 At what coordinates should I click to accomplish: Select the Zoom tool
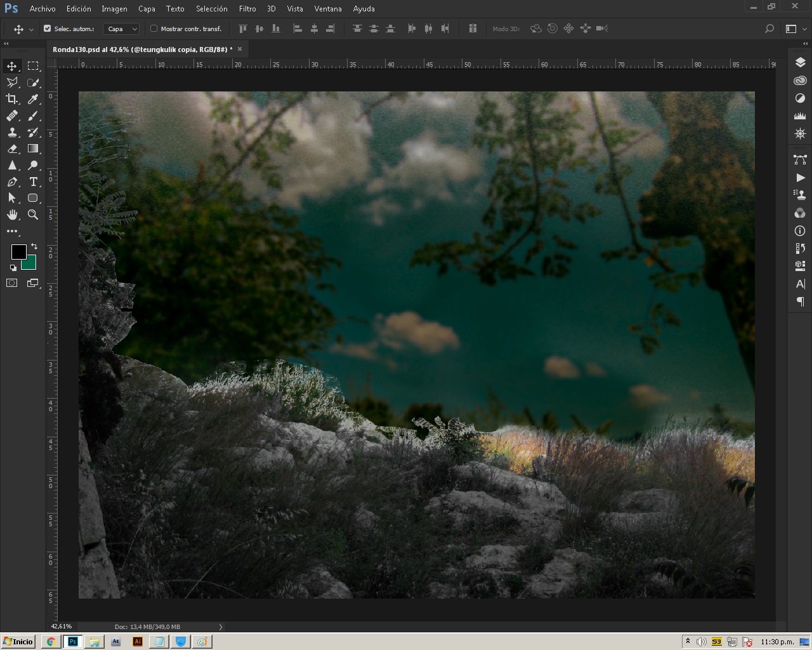pos(33,215)
